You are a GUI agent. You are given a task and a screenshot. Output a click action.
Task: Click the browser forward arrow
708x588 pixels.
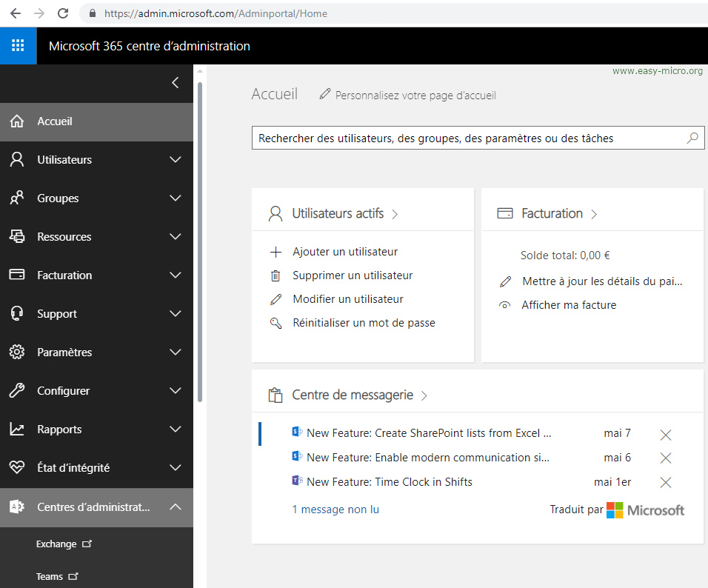[39, 13]
